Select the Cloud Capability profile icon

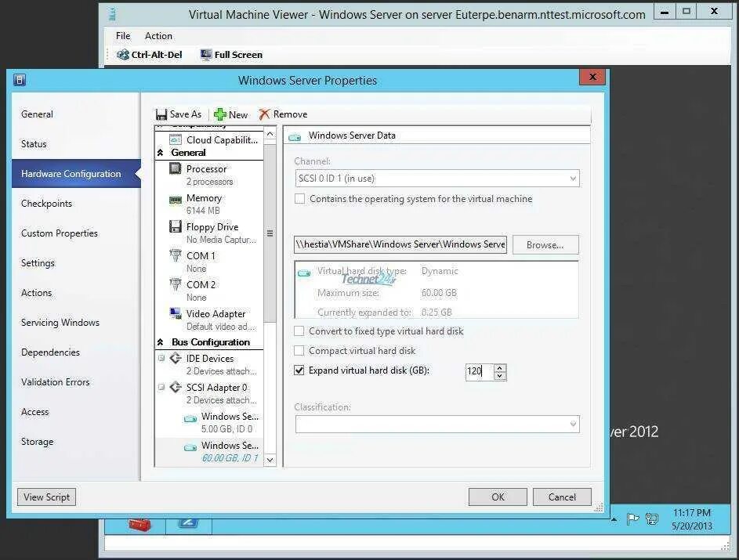176,139
